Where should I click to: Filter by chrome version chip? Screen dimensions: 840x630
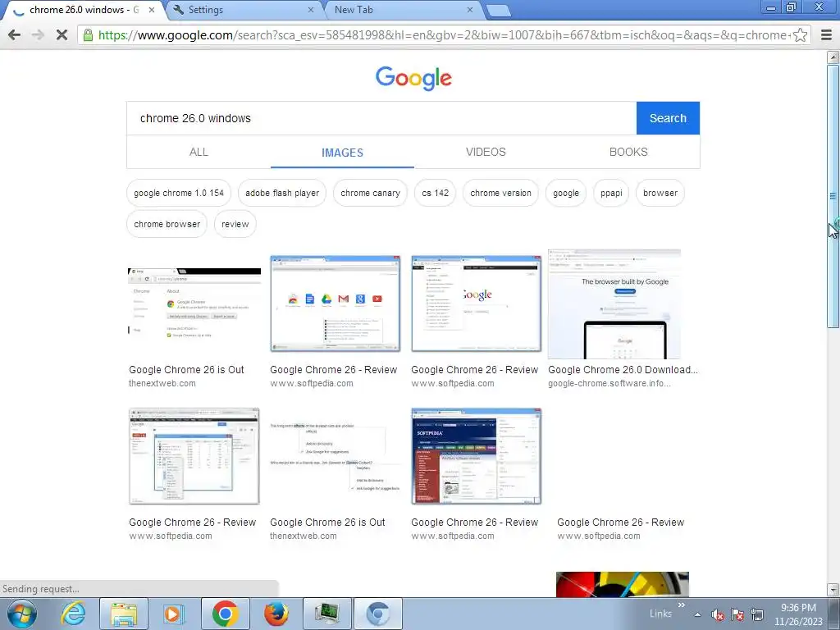click(501, 193)
